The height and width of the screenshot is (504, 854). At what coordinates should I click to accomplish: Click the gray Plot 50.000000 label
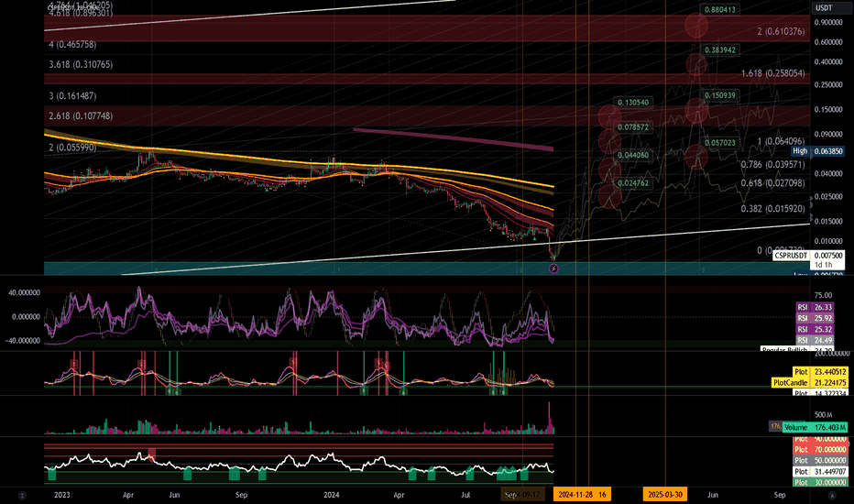point(820,460)
